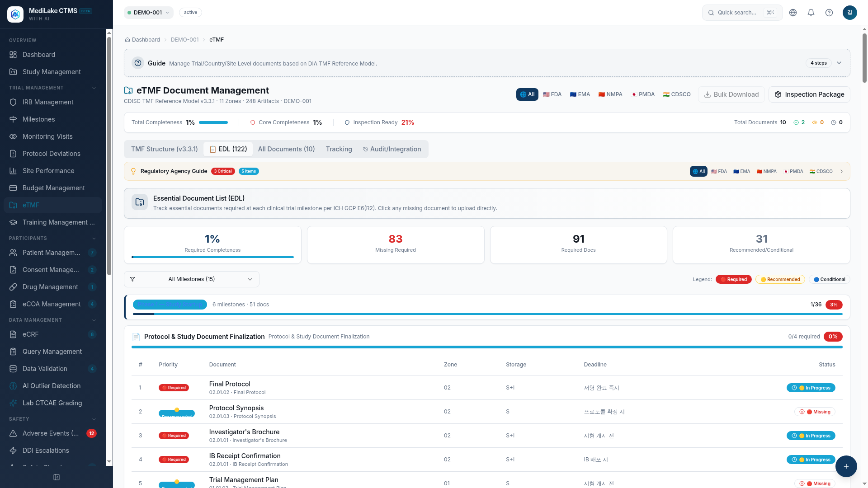Switch to the Tracking tab
Viewport: 868px width, 488px height.
(339, 149)
